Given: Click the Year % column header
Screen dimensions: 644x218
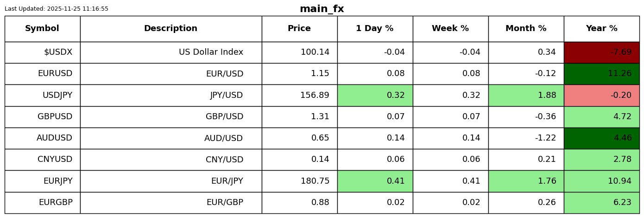Looking at the screenshot, I should [601, 29].
